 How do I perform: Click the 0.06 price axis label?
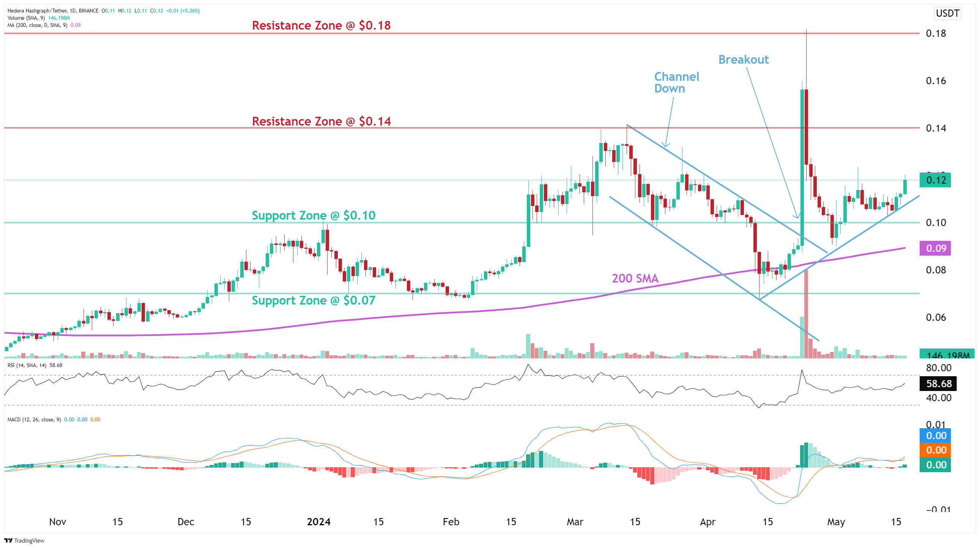[x=936, y=317]
